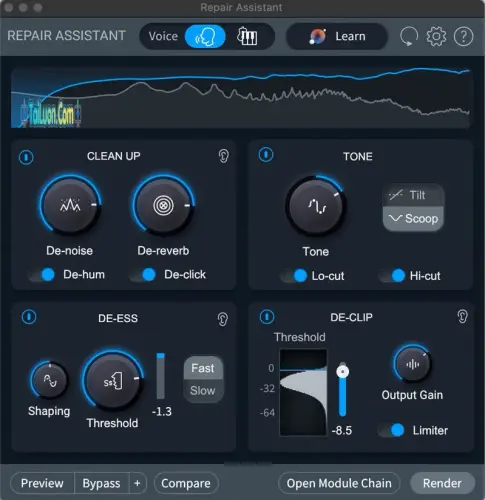The image size is (485, 500).
Task: Toggle the De-ess module power button
Action: [29, 317]
